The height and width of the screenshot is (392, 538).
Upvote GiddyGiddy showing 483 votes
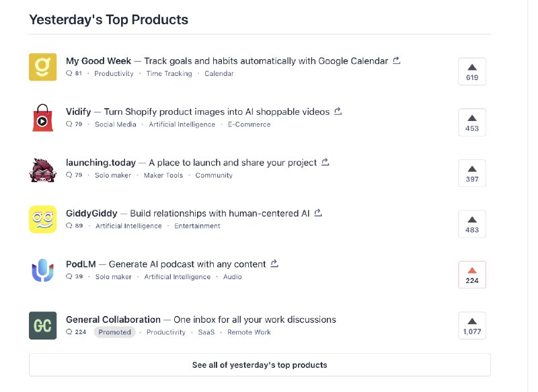[472, 224]
